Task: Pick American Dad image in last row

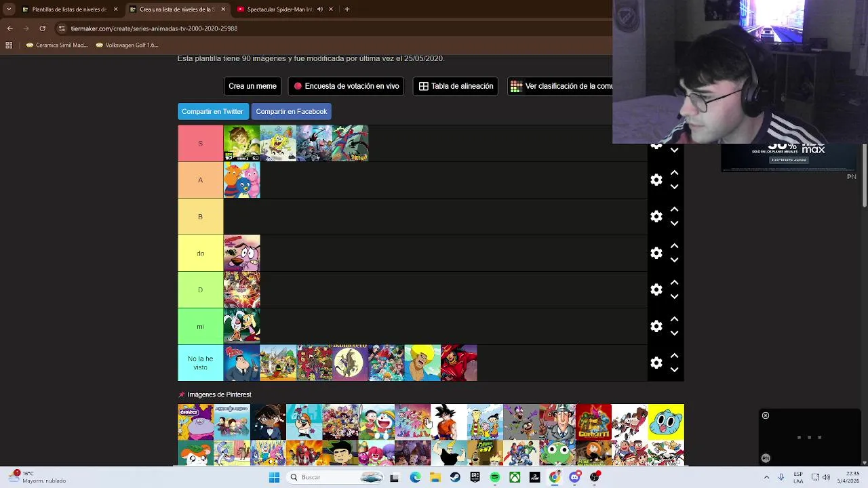Action: (241, 363)
